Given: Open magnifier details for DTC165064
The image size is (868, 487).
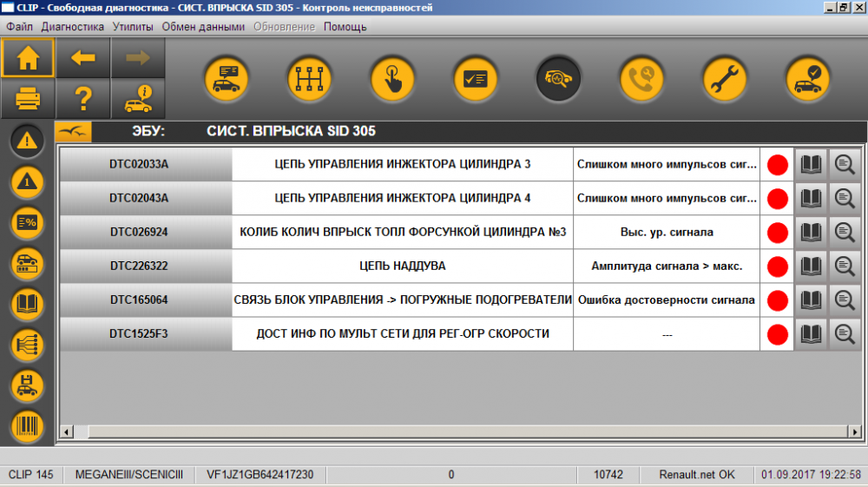Looking at the screenshot, I should (x=845, y=300).
